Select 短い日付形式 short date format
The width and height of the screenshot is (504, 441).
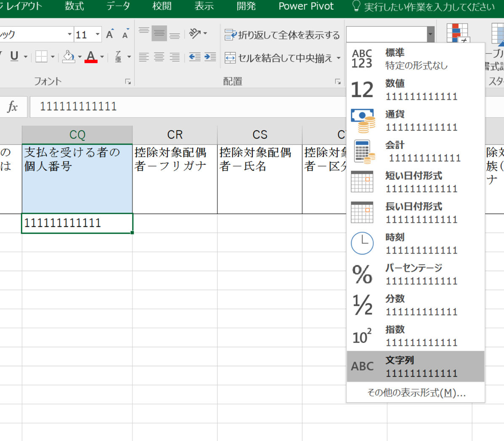click(x=416, y=182)
